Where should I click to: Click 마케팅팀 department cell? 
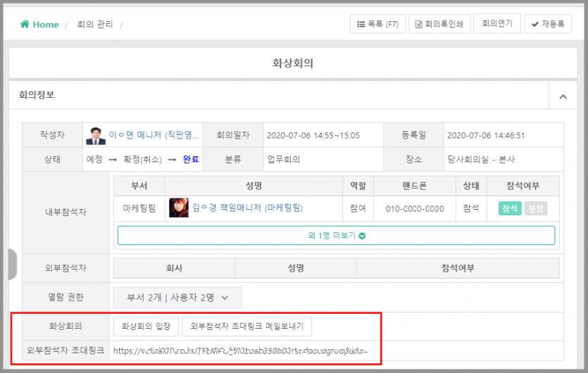[139, 208]
